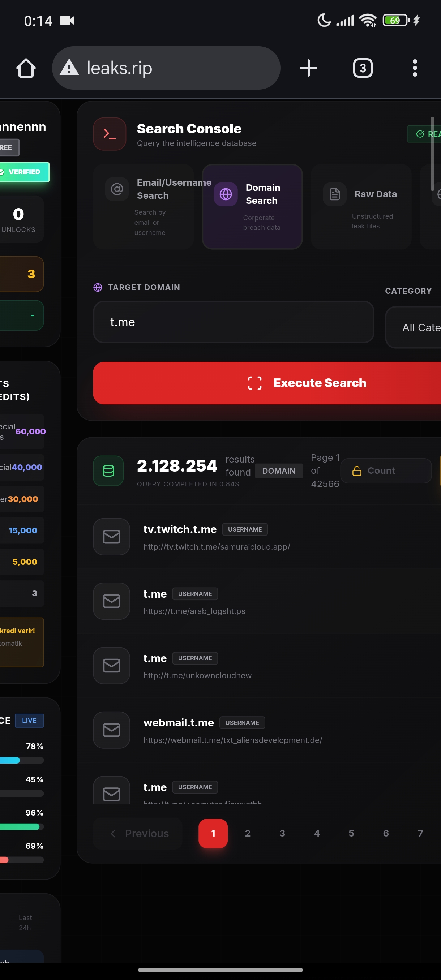
Task: Click the USERNAME tag on webmail.t.me
Action: pyautogui.click(x=242, y=722)
